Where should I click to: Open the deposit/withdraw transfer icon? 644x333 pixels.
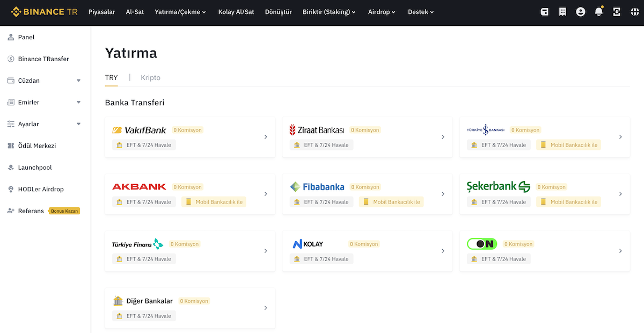point(617,11)
